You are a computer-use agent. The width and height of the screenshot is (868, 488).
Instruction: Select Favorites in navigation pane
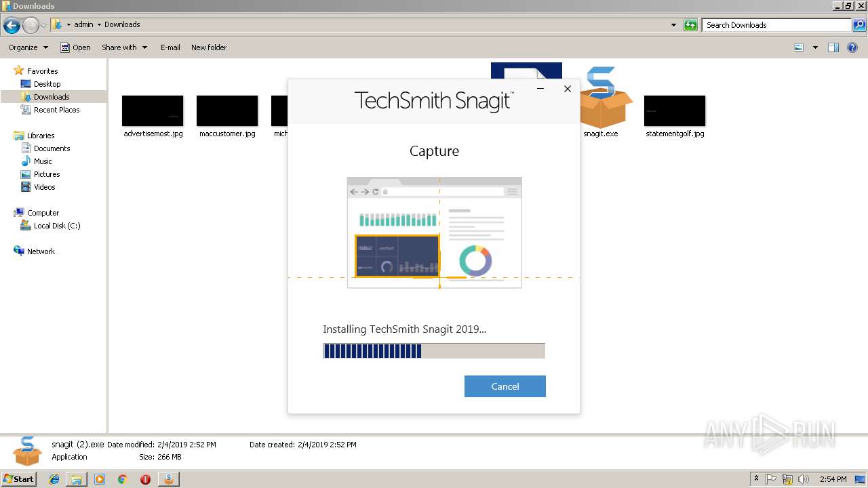point(42,71)
